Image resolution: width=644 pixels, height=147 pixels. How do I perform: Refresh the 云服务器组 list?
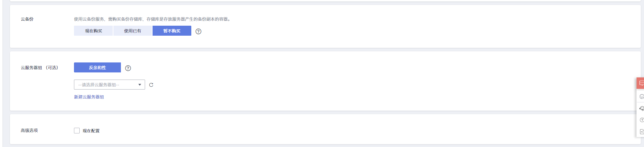[x=151, y=85]
